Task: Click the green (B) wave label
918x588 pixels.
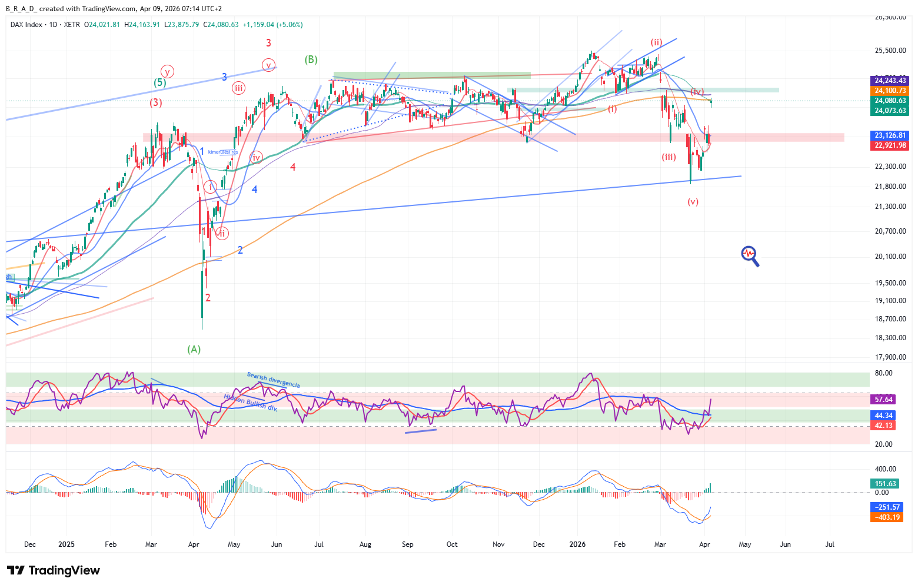Action: click(x=311, y=59)
